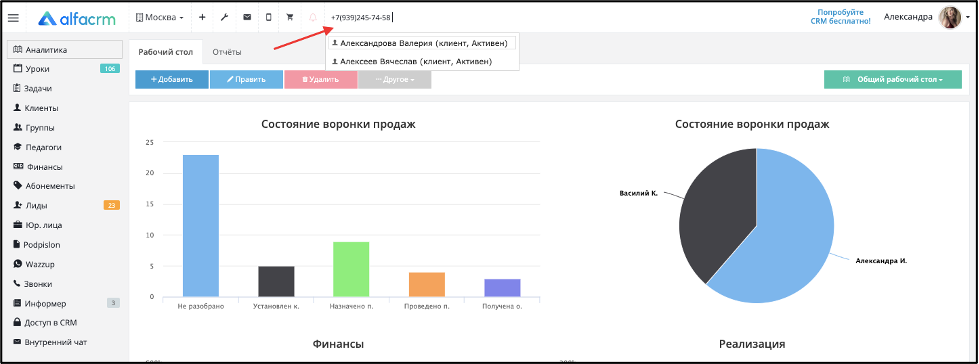Click the Править button
The width and height of the screenshot is (979, 364).
click(246, 79)
